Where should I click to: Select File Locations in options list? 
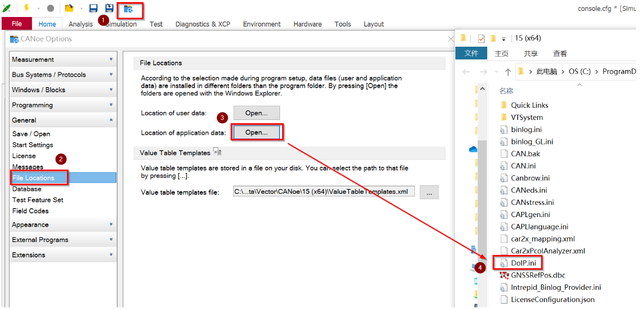click(63, 178)
